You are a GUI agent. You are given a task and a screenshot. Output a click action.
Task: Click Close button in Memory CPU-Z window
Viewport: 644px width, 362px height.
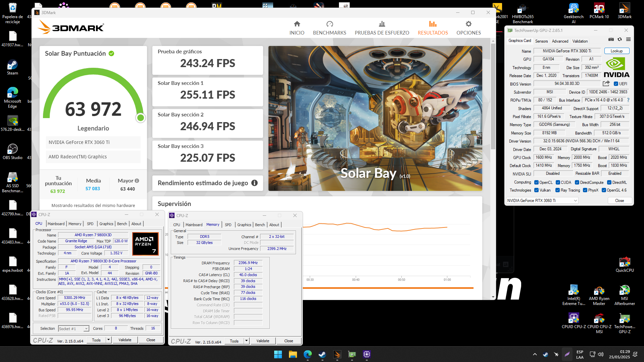click(x=289, y=341)
